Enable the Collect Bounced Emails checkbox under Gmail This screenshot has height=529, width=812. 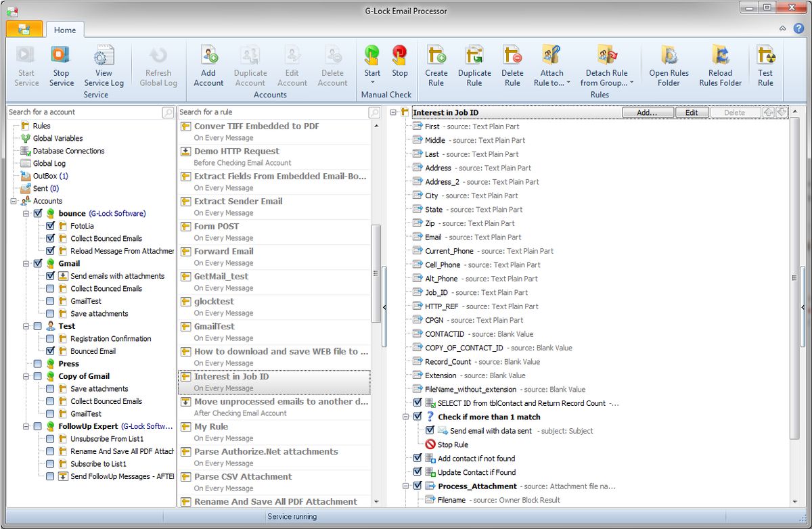pyautogui.click(x=49, y=288)
